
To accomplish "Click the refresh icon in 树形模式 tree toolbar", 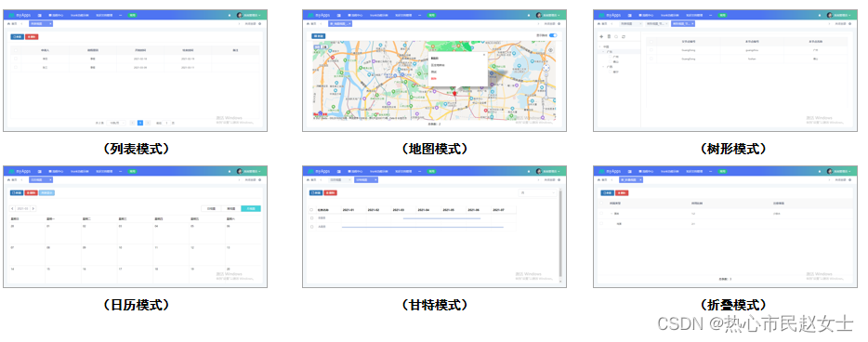I will pyautogui.click(x=624, y=36).
